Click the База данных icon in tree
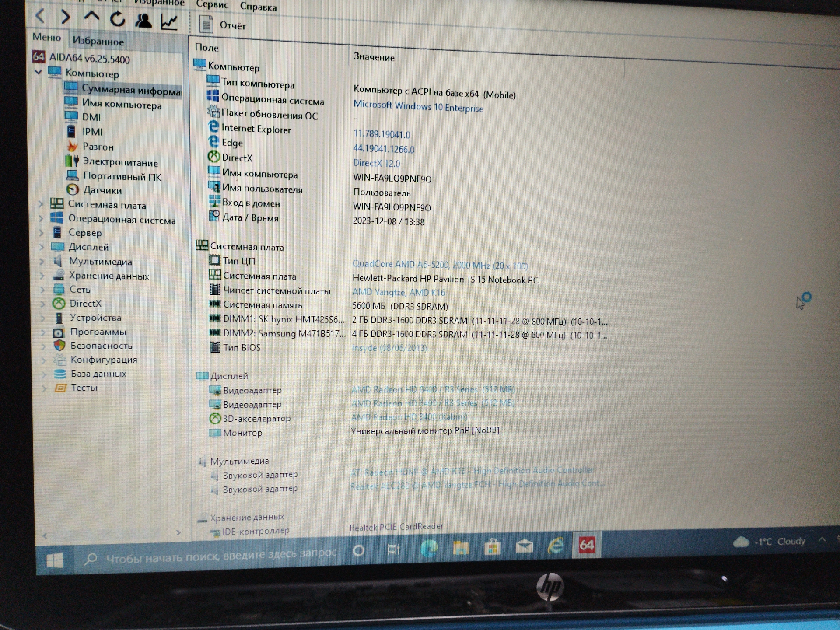 [59, 374]
